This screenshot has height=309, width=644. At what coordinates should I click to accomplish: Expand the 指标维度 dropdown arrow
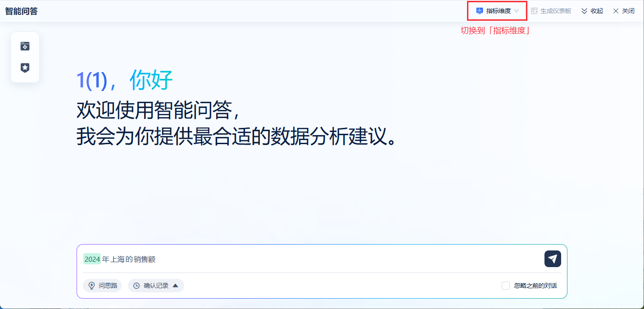click(x=517, y=11)
